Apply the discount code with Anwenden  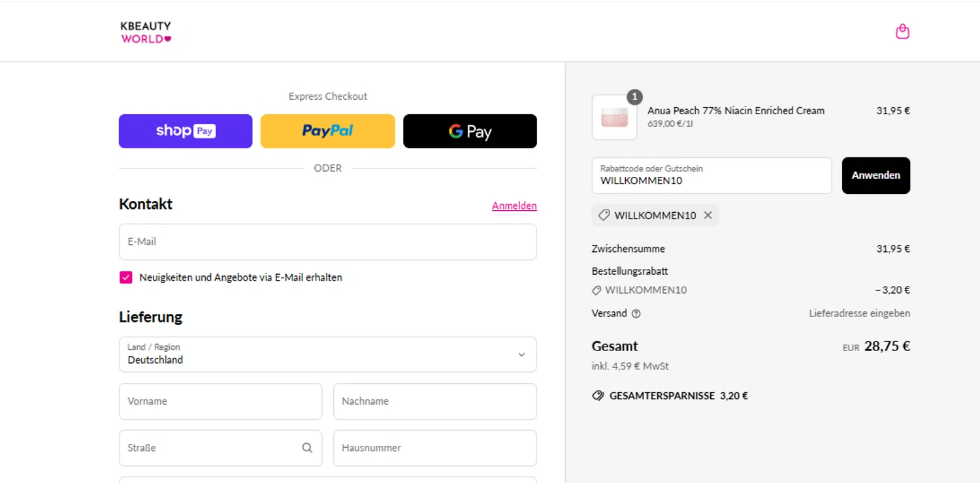(875, 176)
